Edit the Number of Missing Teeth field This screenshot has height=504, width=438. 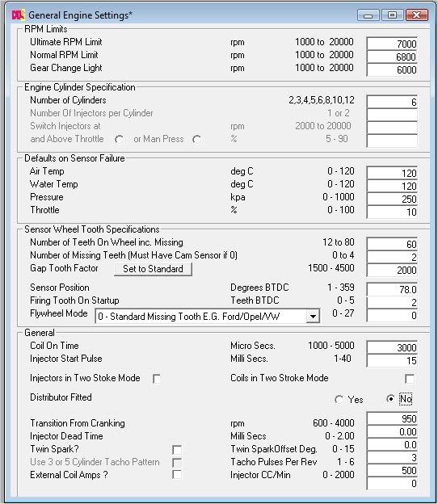pyautogui.click(x=392, y=257)
